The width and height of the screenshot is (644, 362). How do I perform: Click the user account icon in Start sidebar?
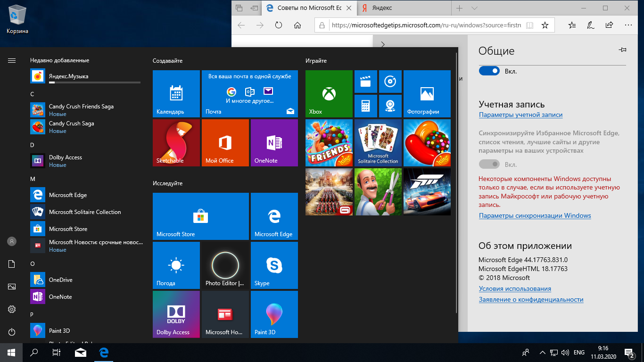tap(12, 241)
